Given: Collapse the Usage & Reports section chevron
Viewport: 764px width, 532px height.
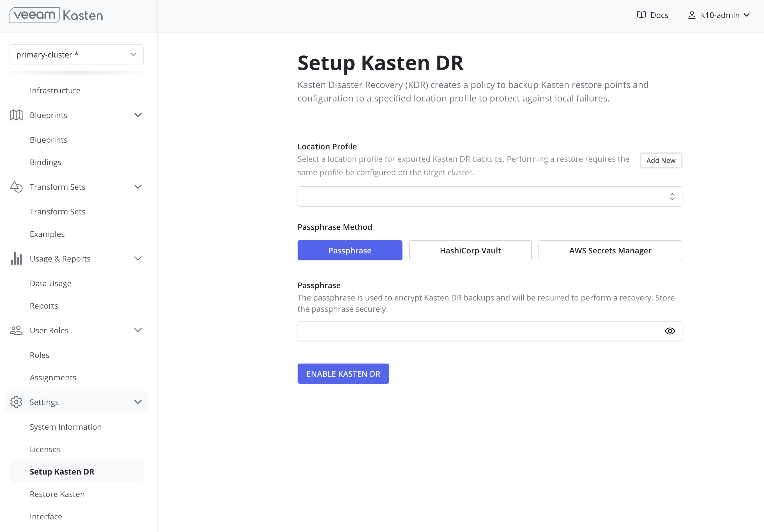Looking at the screenshot, I should click(x=138, y=259).
